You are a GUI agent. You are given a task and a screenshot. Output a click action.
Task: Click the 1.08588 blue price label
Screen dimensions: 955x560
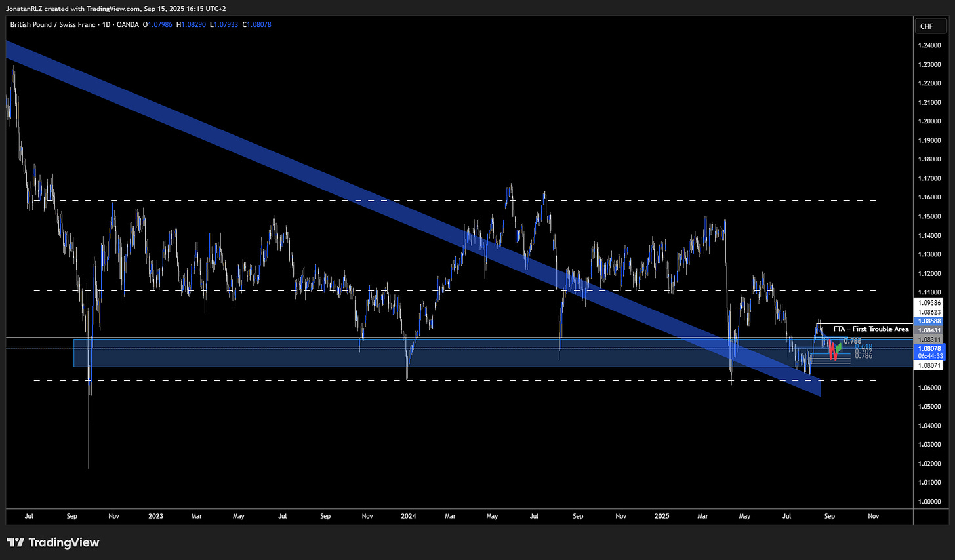pyautogui.click(x=929, y=321)
